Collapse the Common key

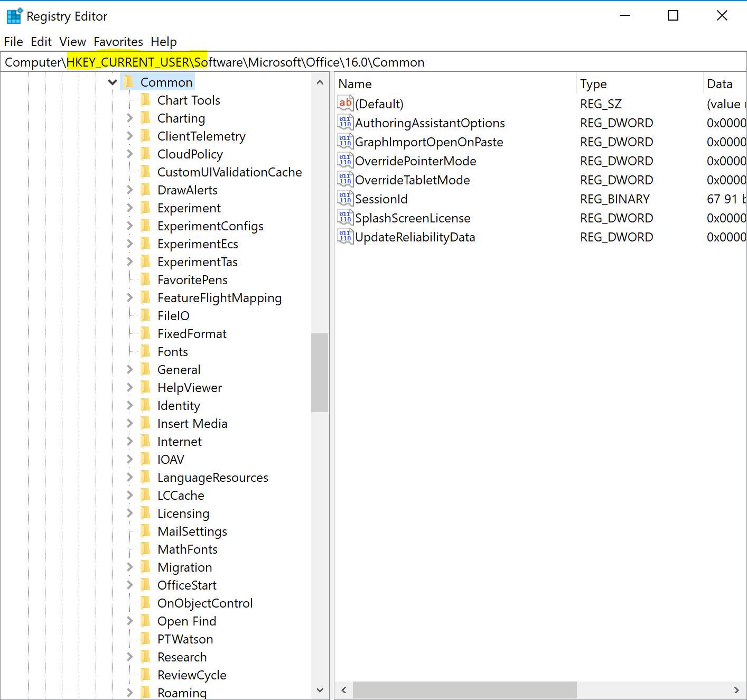tap(113, 82)
